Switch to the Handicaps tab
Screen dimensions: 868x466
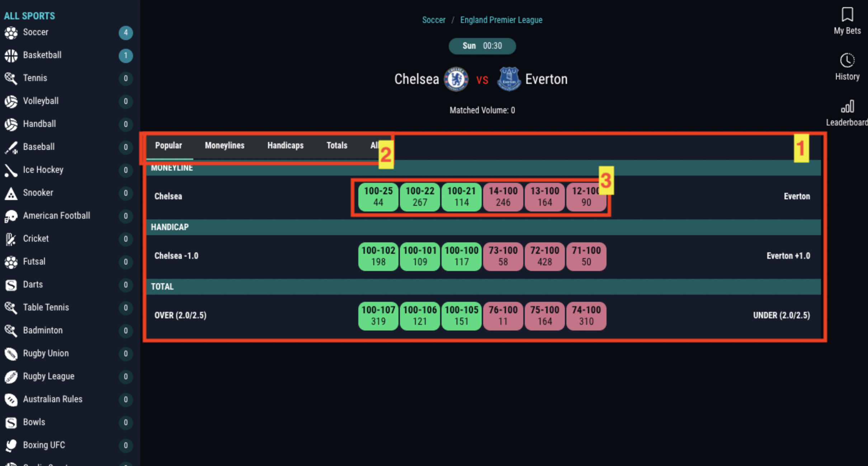285,146
